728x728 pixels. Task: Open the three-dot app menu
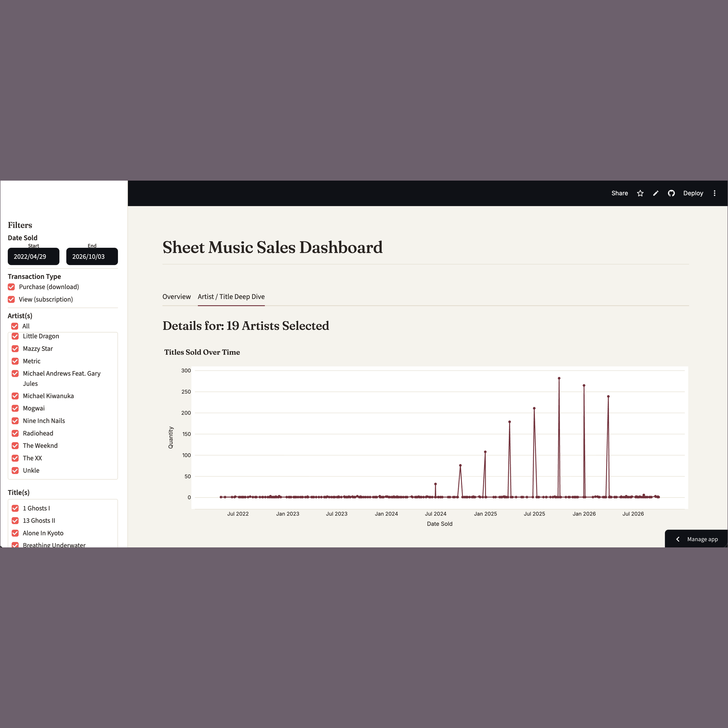click(714, 193)
